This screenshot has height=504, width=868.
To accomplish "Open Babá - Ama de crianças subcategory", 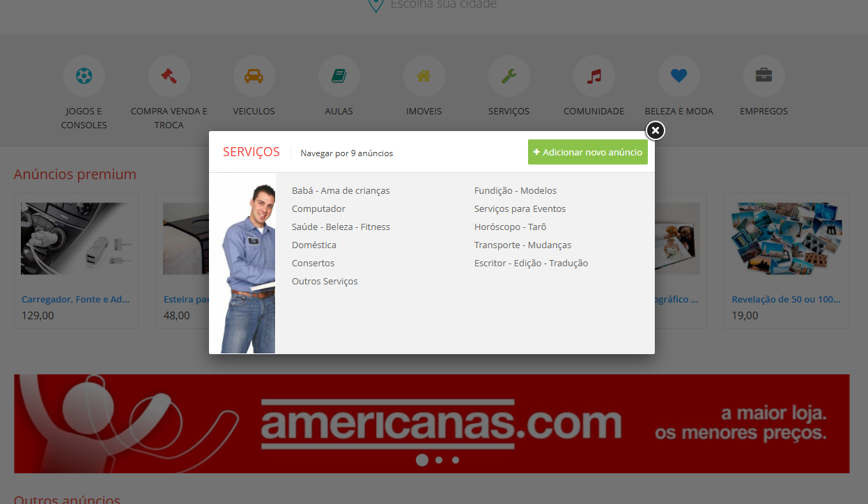I will 341,190.
